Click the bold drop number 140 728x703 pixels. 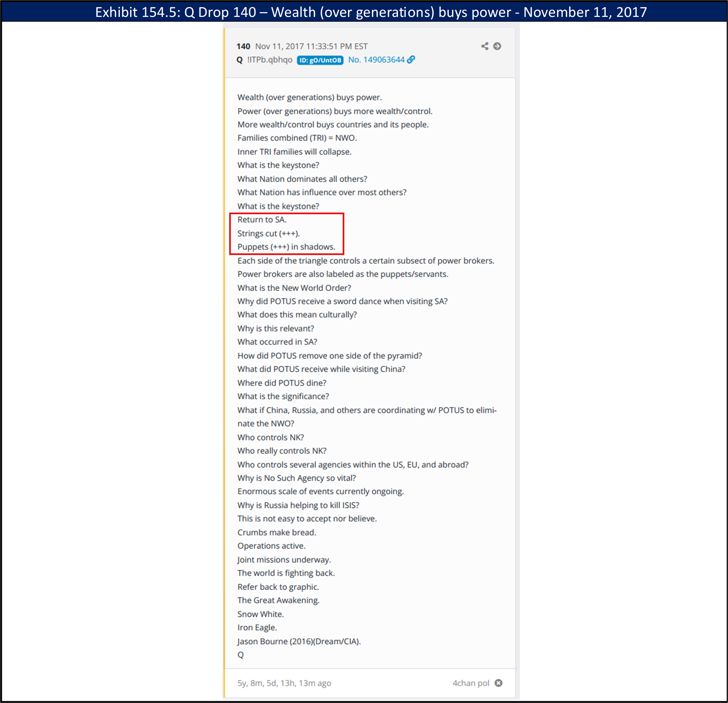click(x=243, y=46)
